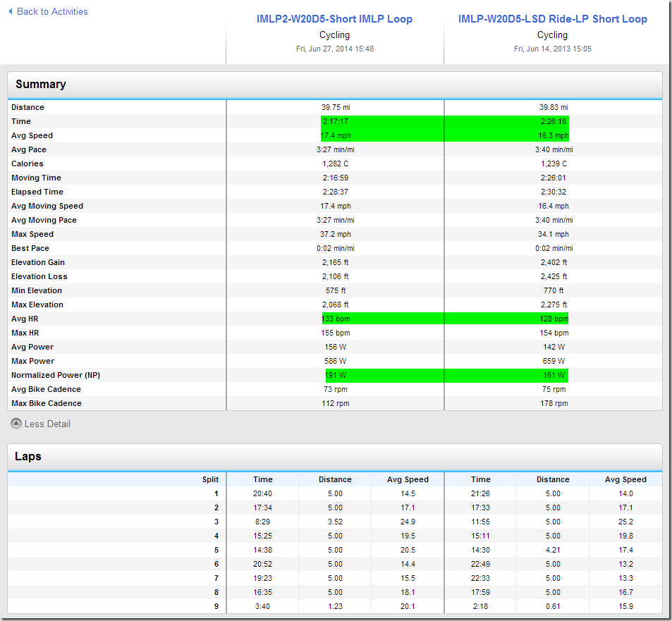The width and height of the screenshot is (672, 621).
Task: Click the 16.3 mph highlighted avg speed cell
Action: pos(554,135)
